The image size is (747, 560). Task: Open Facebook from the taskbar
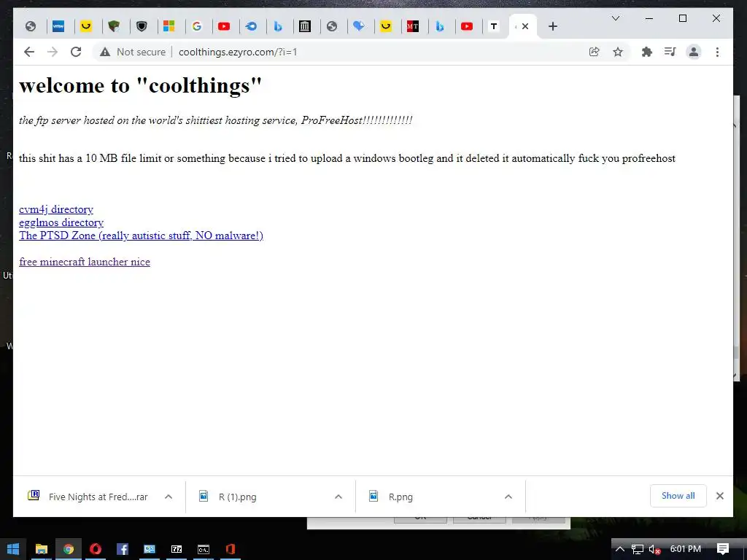pyautogui.click(x=123, y=549)
